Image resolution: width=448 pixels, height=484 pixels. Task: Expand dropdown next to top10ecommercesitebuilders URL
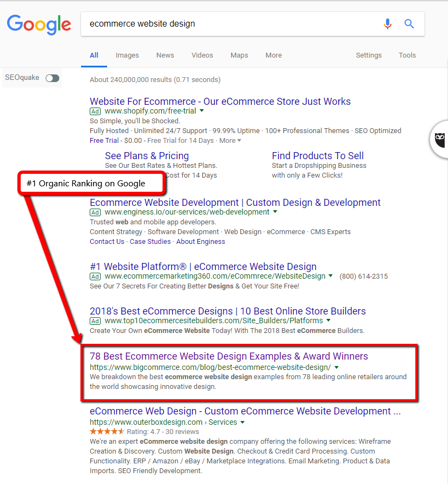(328, 320)
